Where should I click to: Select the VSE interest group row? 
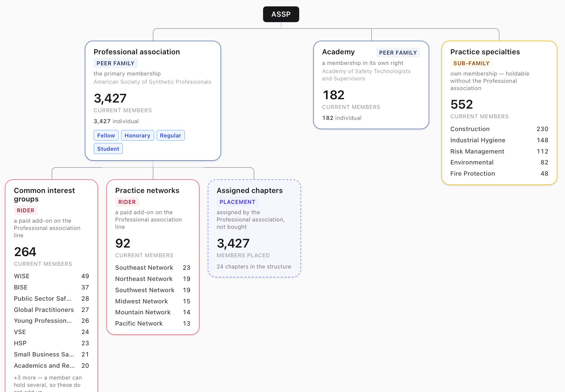point(51,332)
